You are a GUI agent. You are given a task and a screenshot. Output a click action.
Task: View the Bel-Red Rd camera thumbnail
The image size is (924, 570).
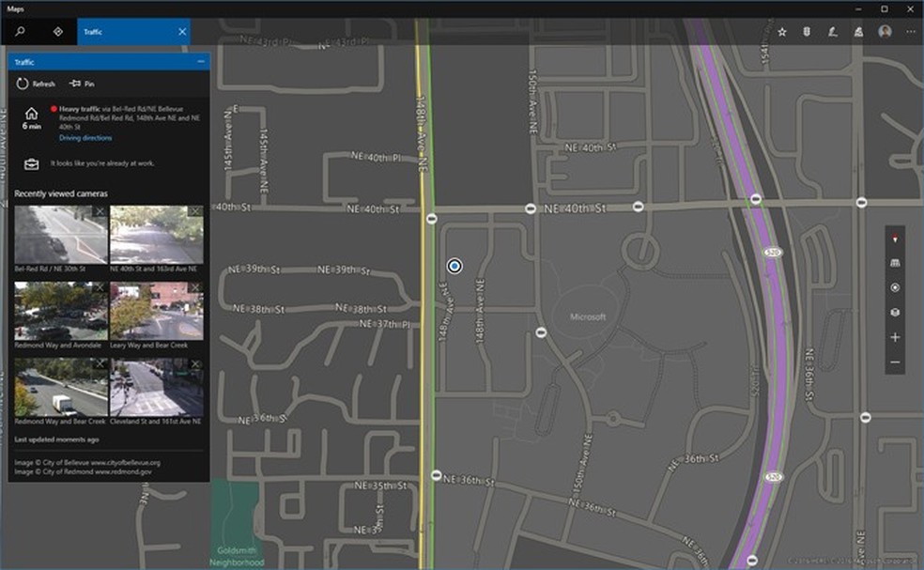point(59,232)
